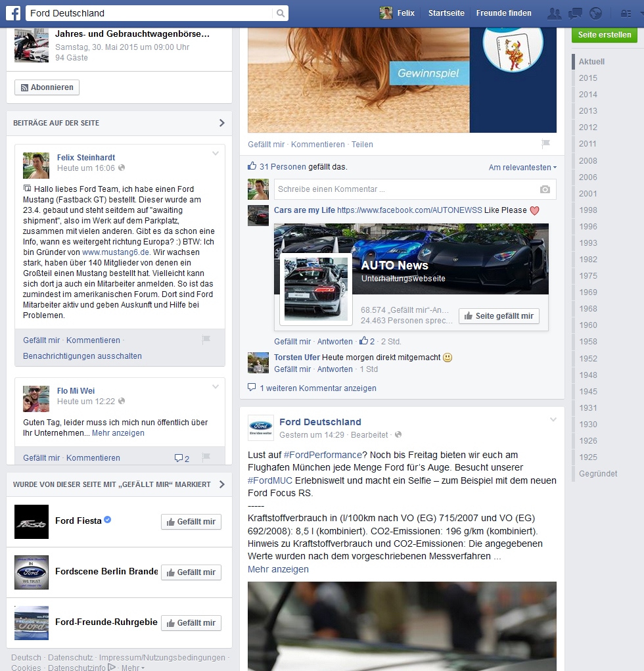Open the notifications globe icon
Viewport: 644px width, 671px height.
click(595, 13)
